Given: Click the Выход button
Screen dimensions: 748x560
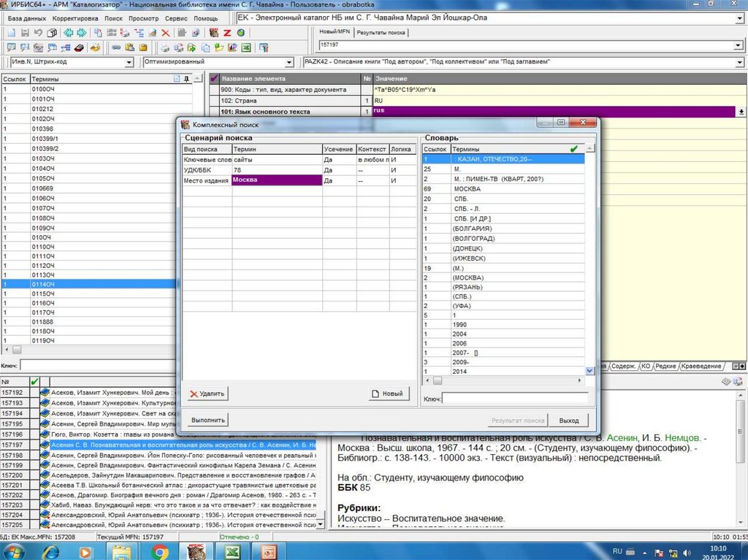Looking at the screenshot, I should pos(568,421).
